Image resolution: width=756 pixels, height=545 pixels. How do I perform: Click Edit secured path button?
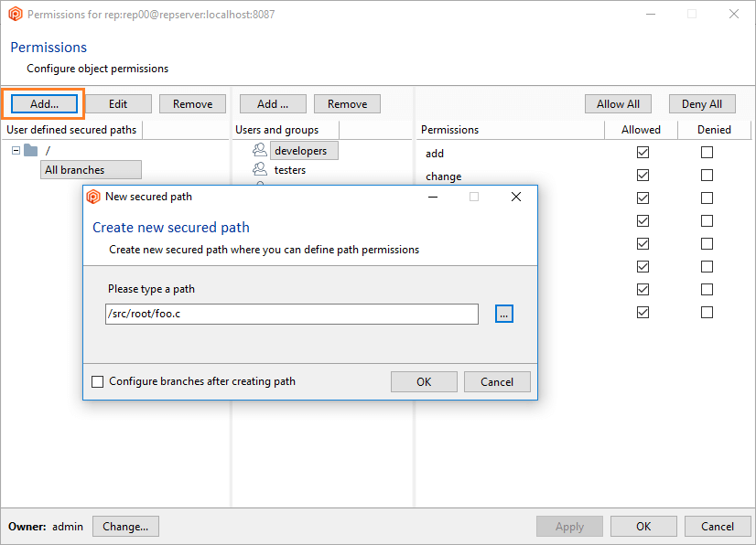pos(118,103)
